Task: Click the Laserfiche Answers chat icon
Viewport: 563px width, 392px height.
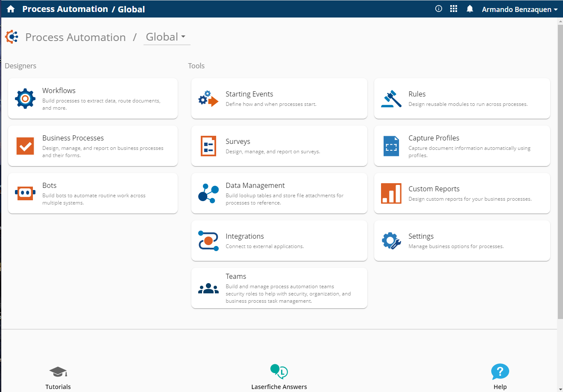Action: click(x=279, y=372)
